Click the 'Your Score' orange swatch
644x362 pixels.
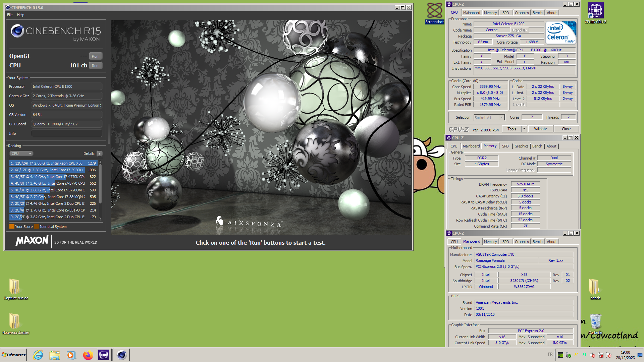tap(12, 227)
